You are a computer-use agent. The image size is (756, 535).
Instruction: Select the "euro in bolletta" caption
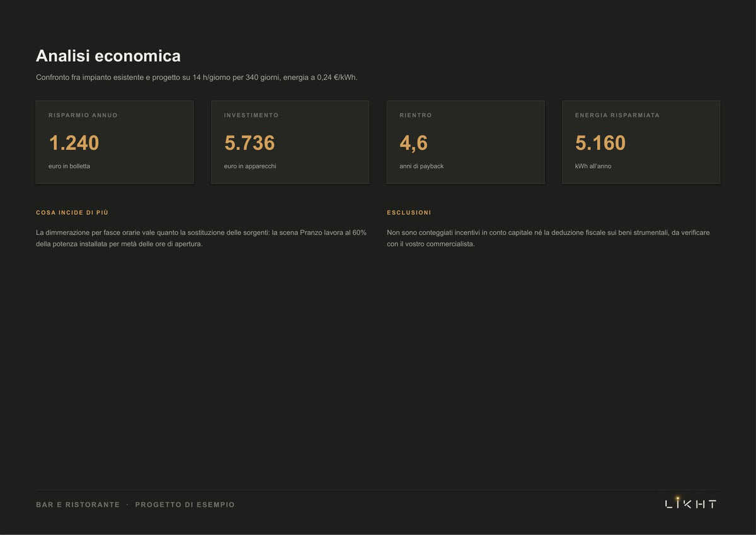click(x=69, y=166)
